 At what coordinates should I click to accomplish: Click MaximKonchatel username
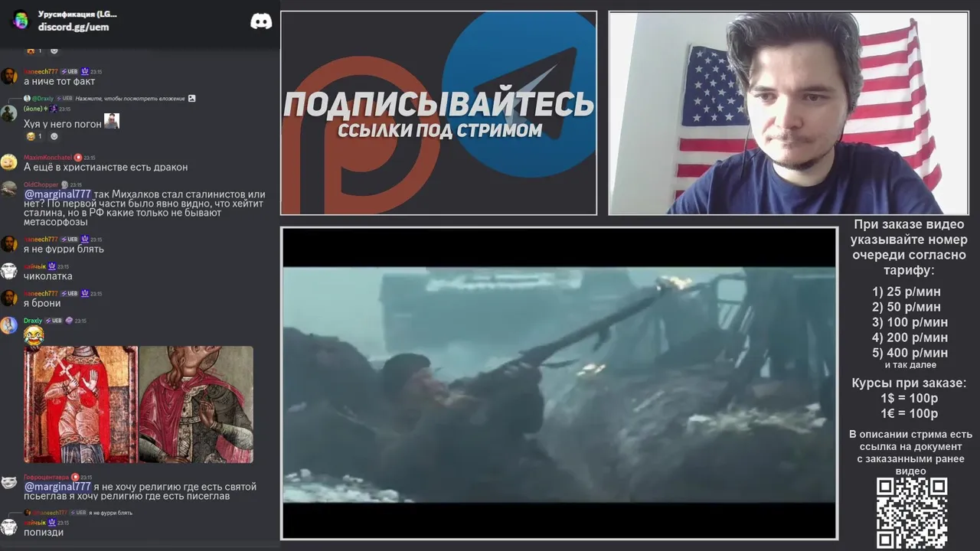click(x=47, y=157)
